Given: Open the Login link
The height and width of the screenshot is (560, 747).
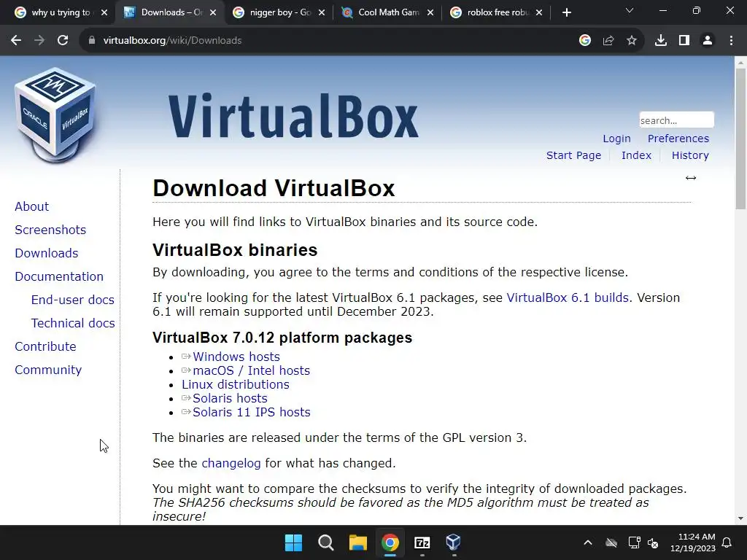Looking at the screenshot, I should click(x=616, y=139).
